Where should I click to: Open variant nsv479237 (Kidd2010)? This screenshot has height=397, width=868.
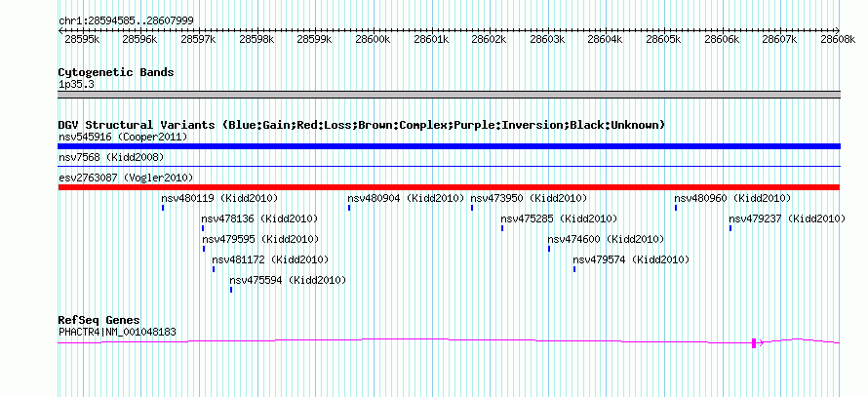pyautogui.click(x=787, y=219)
